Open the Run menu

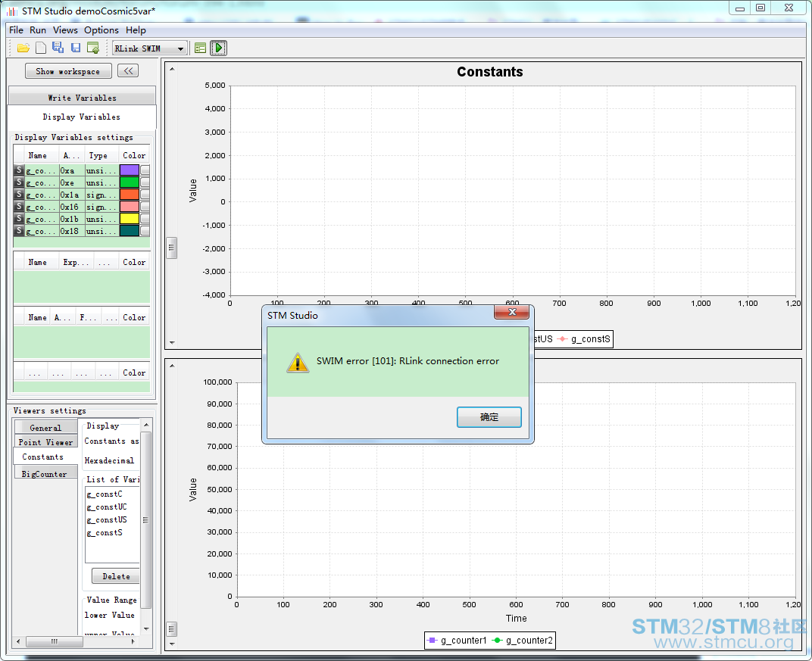[x=38, y=30]
